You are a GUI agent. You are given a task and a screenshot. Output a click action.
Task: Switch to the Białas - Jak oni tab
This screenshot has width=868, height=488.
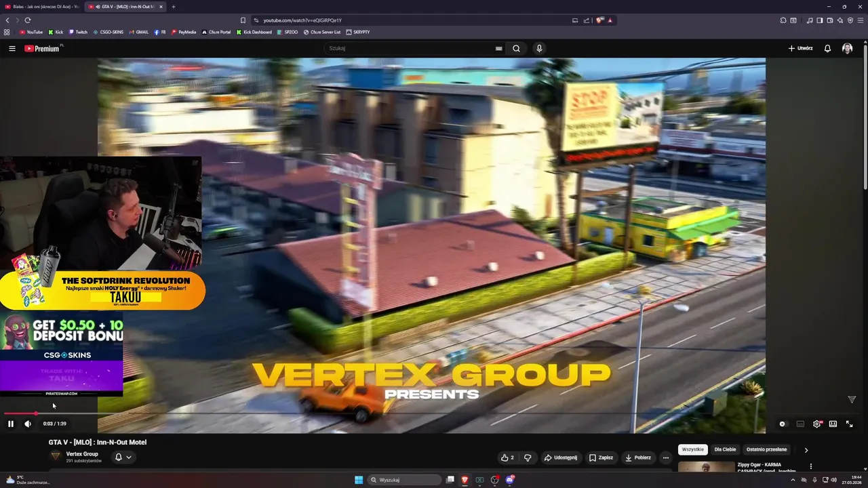[x=43, y=7]
